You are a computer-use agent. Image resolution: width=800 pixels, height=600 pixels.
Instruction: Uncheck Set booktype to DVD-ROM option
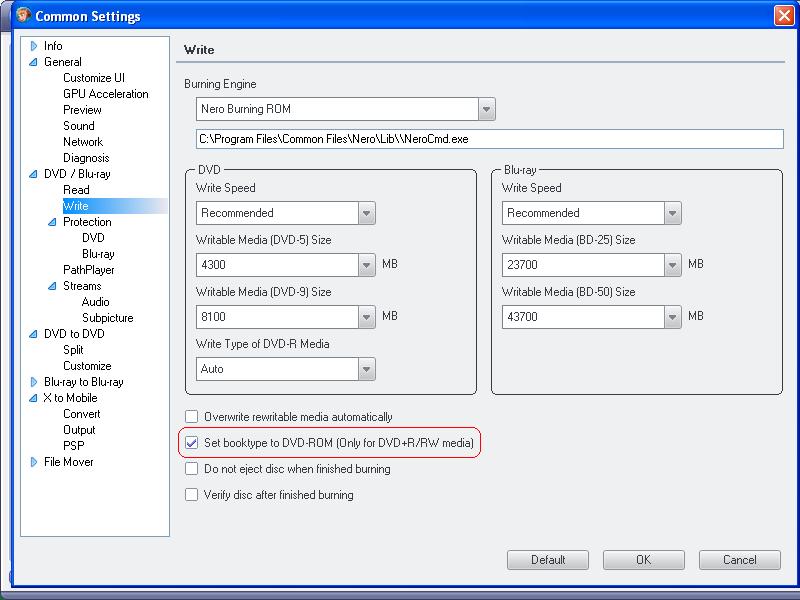[191, 442]
